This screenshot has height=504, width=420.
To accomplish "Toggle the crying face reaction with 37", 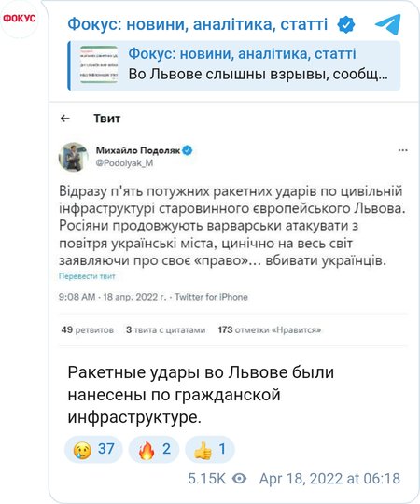I will [x=93, y=449].
